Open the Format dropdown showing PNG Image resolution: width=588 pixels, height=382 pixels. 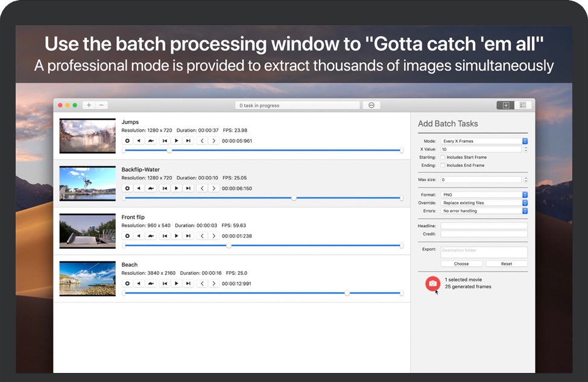pyautogui.click(x=484, y=195)
